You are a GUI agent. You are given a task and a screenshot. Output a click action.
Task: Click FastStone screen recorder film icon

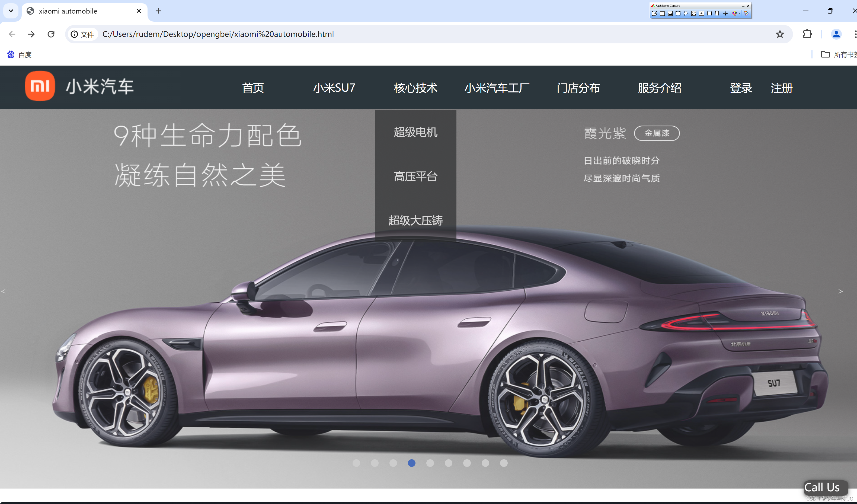coord(717,13)
